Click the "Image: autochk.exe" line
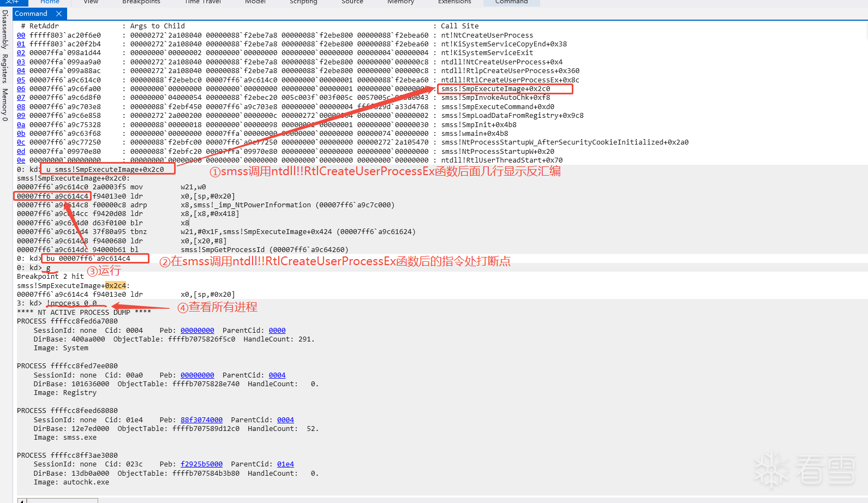 (71, 482)
